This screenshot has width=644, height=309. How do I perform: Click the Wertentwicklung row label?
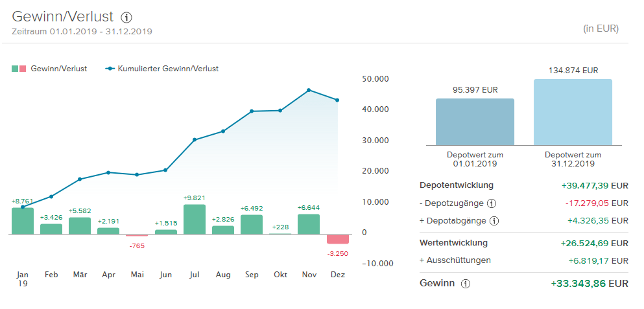coord(453,243)
